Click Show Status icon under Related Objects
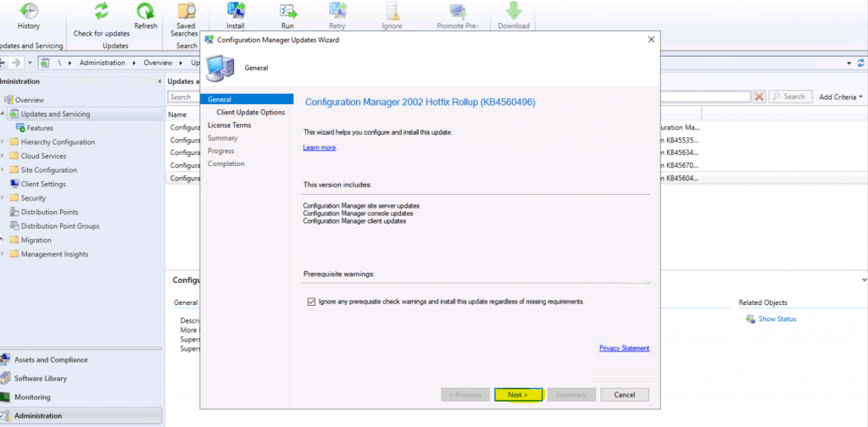The height and width of the screenshot is (427, 868). tap(751, 319)
